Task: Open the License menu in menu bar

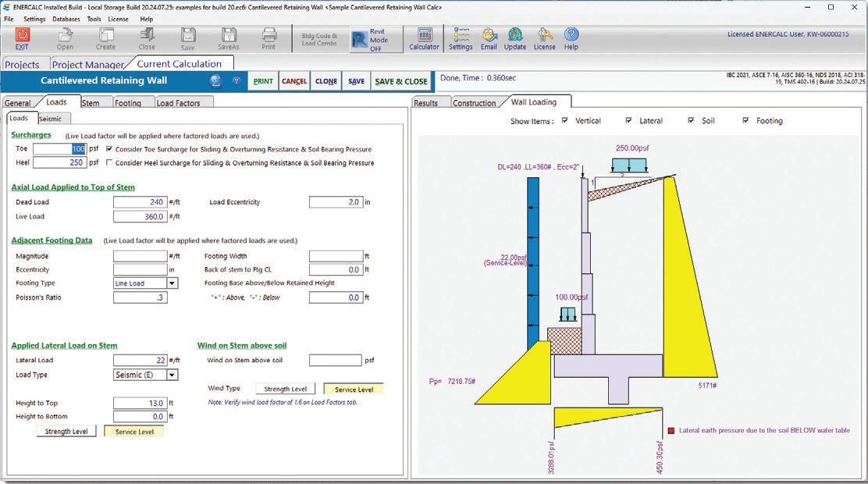Action: coord(118,19)
